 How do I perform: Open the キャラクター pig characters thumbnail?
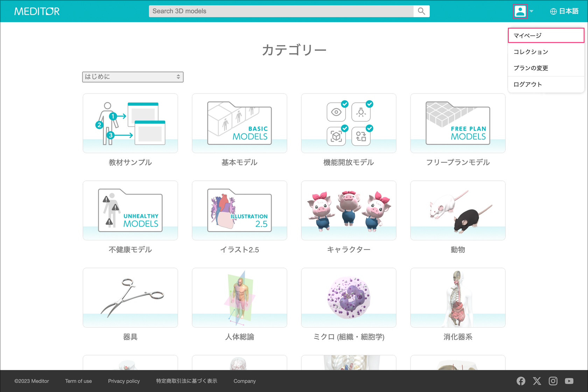[x=349, y=211]
